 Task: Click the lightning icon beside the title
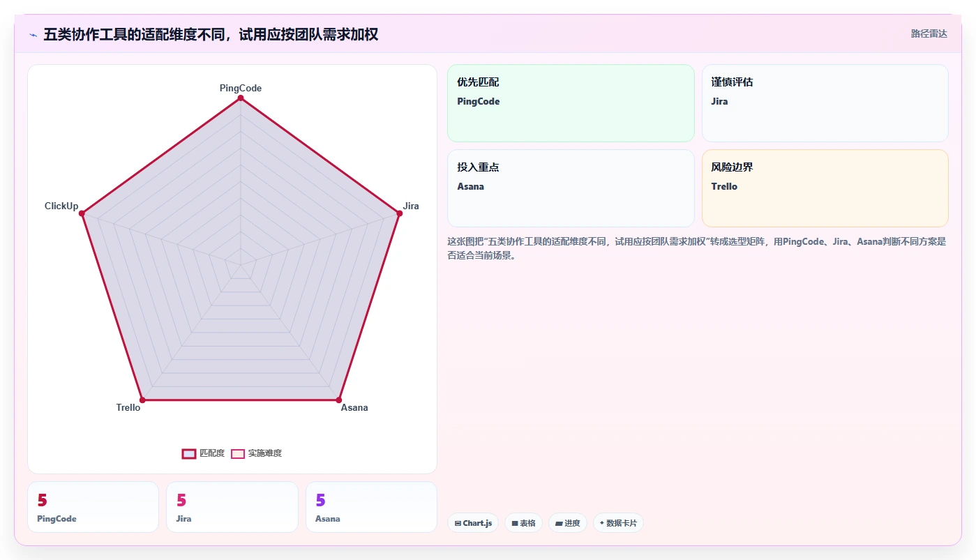coord(33,35)
